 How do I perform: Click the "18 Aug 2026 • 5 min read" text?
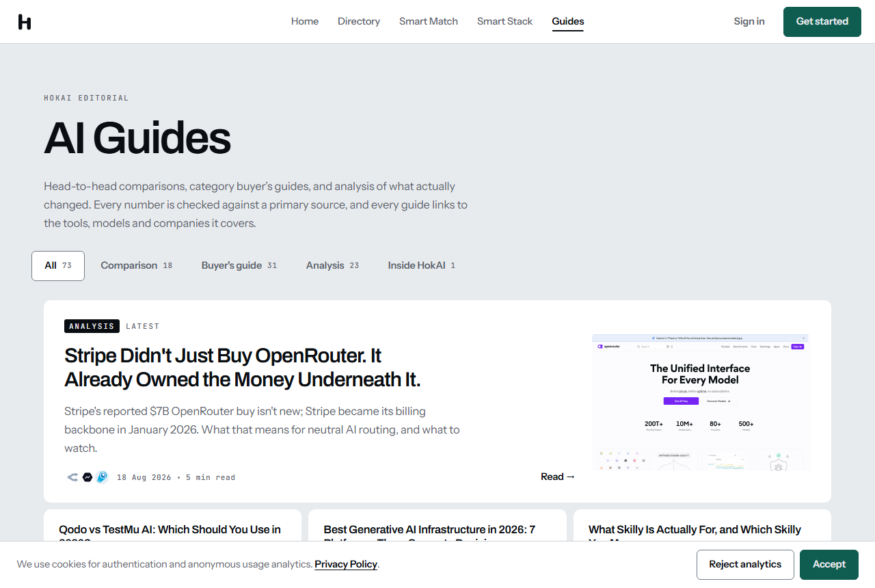[x=176, y=477]
